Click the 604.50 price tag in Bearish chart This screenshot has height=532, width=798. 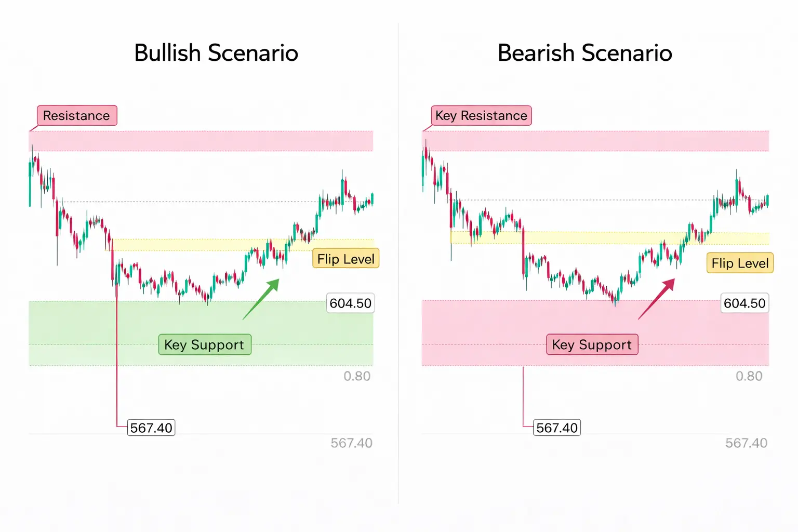[744, 303]
